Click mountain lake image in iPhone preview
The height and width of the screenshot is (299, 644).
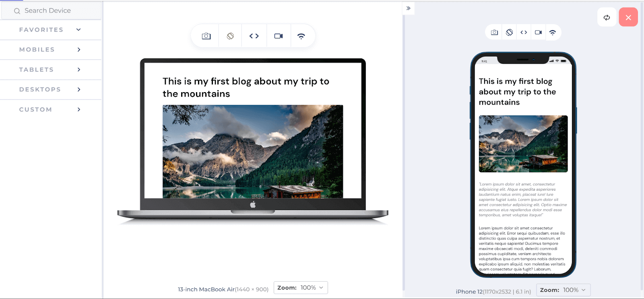[x=523, y=144]
